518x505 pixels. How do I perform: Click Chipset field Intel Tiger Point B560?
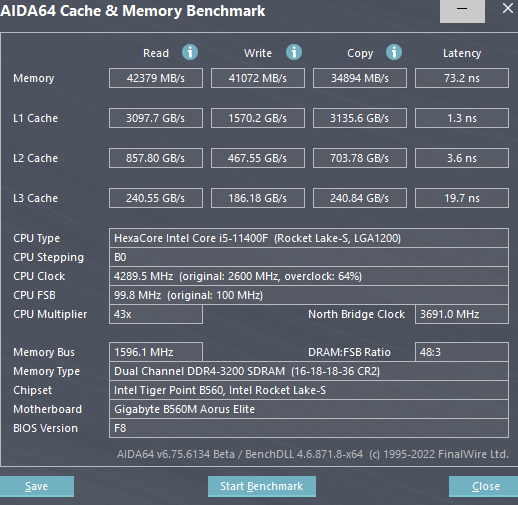(309, 390)
